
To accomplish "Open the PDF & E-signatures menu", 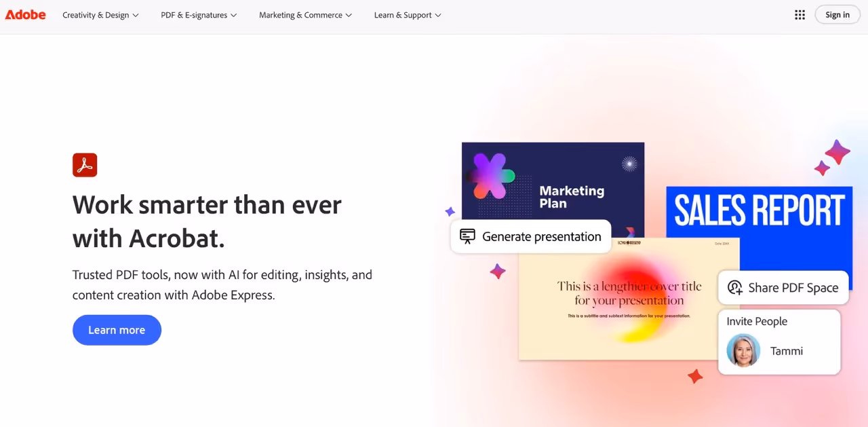I will (x=199, y=15).
